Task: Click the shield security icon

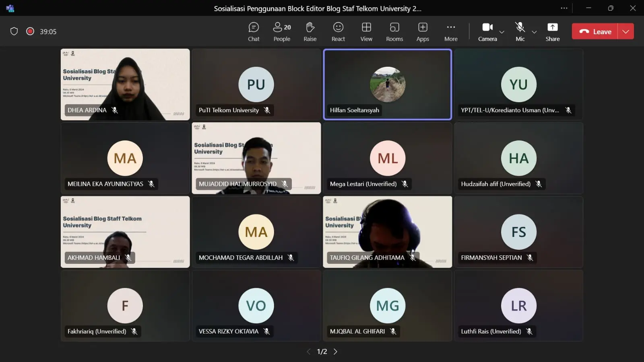Action: tap(14, 31)
